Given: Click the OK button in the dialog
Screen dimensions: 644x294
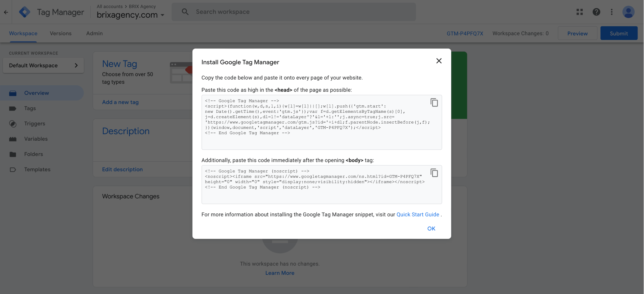Looking at the screenshot, I should pos(431,228).
